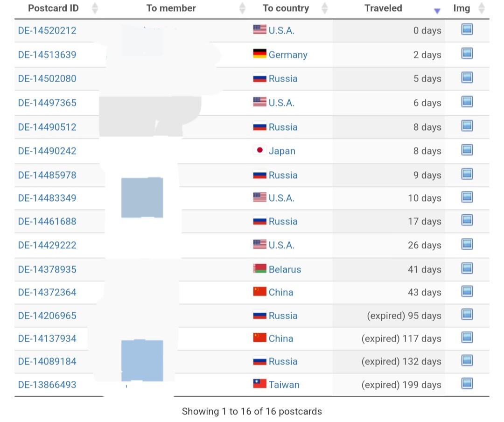This screenshot has height=422, width=504.
Task: Open image icon for DE-14378935 row
Action: click(x=467, y=268)
